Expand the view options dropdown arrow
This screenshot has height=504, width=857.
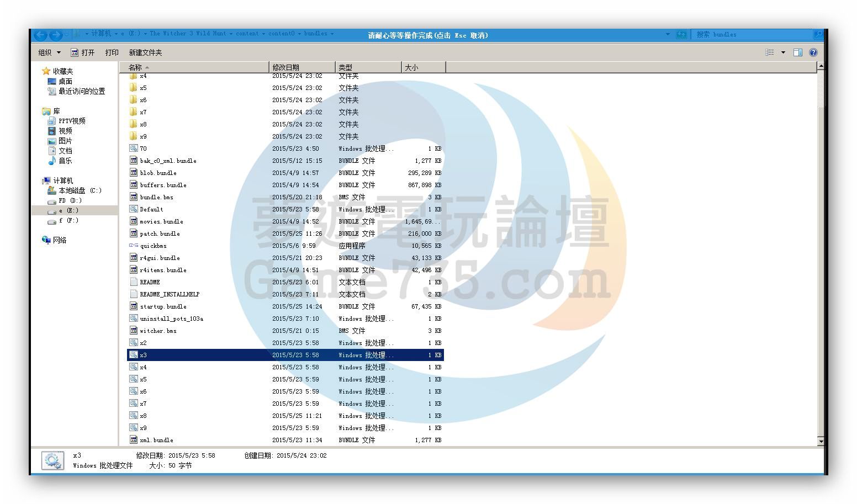(783, 52)
